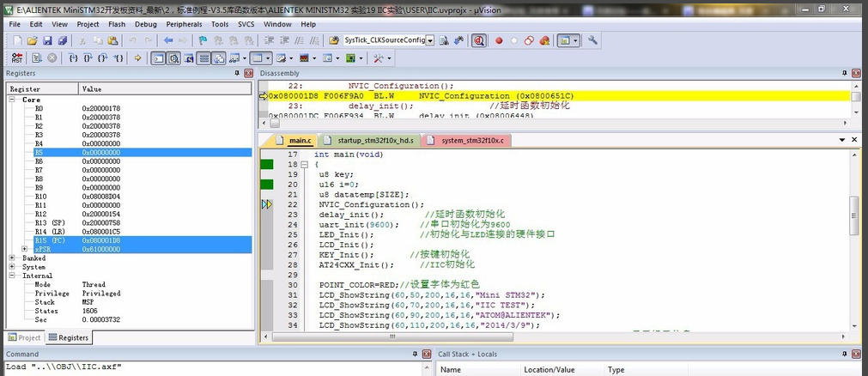Expand the xPSR register node
868x376 pixels.
(24, 249)
